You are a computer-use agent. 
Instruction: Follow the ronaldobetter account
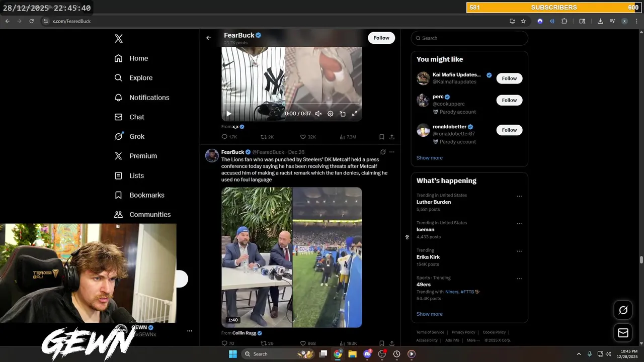tap(509, 130)
